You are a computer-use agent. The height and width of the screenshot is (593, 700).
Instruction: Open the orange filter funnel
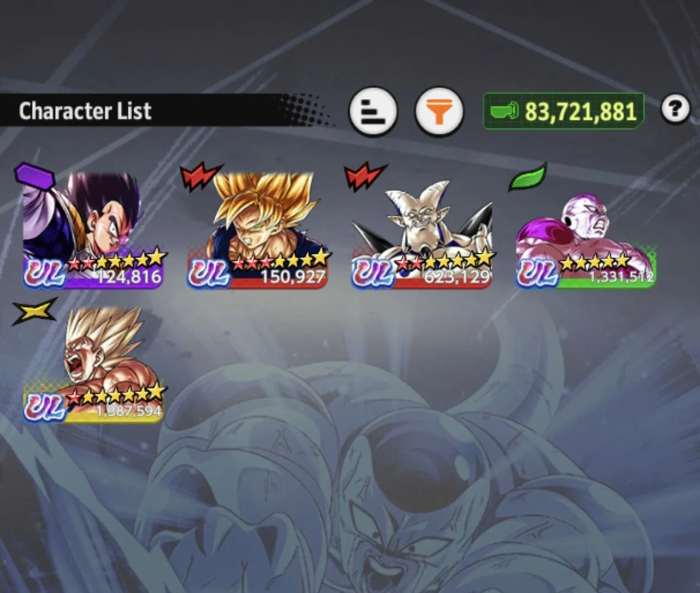[439, 111]
